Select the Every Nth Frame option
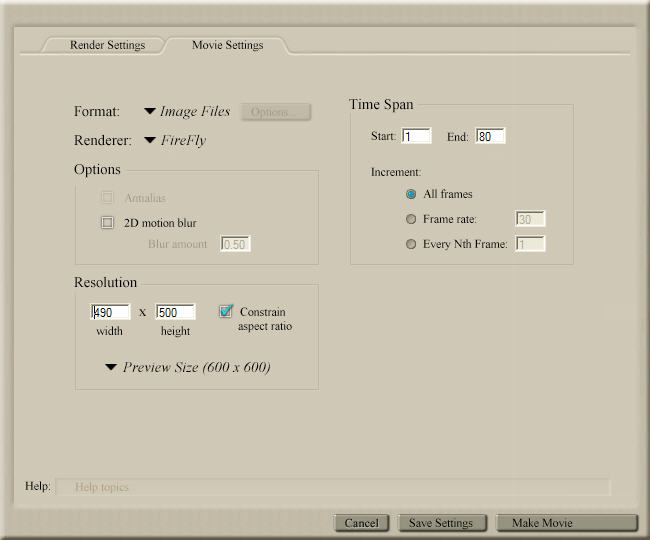This screenshot has height=540, width=650. pyautogui.click(x=411, y=244)
